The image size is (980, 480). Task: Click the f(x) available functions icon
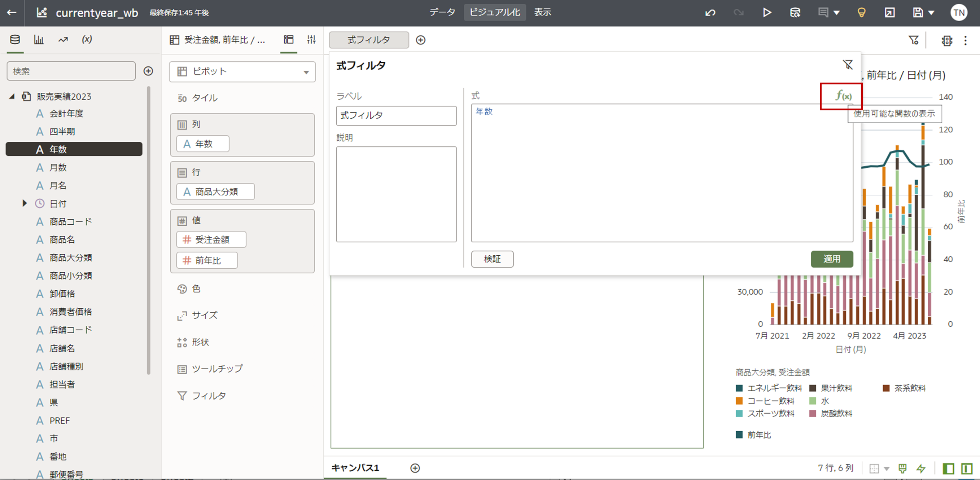click(843, 96)
